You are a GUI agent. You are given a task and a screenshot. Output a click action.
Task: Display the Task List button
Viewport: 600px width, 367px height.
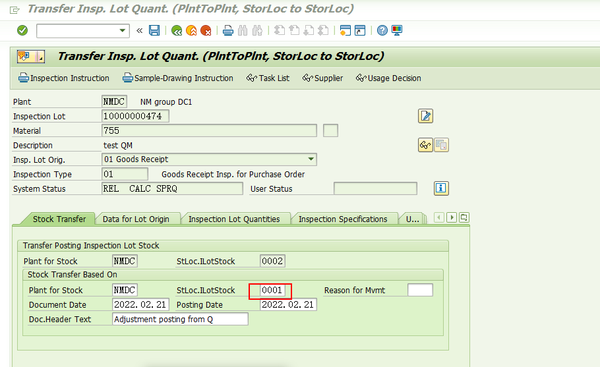267,78
